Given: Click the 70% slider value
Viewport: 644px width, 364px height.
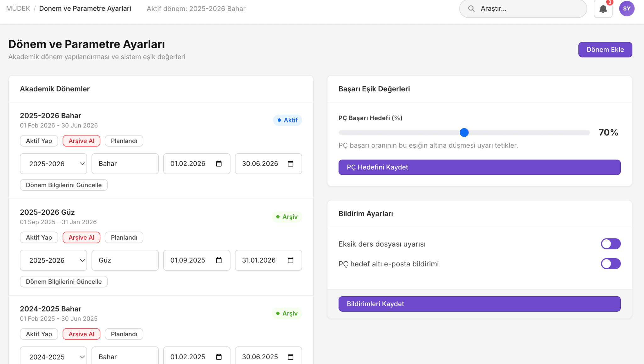Looking at the screenshot, I should point(608,133).
